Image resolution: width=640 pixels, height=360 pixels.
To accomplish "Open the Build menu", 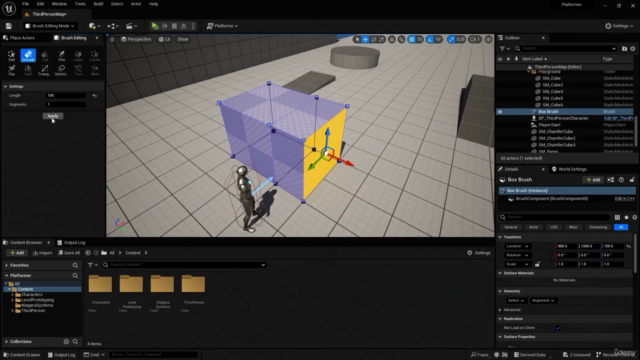I will [98, 4].
